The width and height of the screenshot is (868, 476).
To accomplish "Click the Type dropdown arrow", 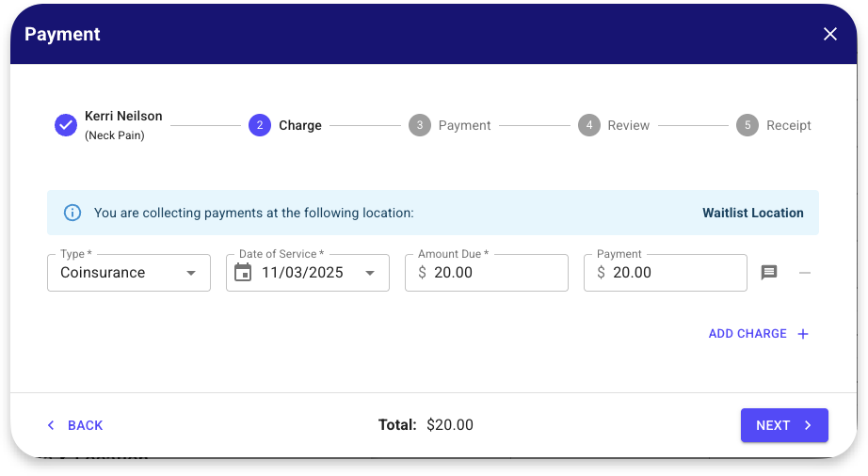I will (x=191, y=273).
